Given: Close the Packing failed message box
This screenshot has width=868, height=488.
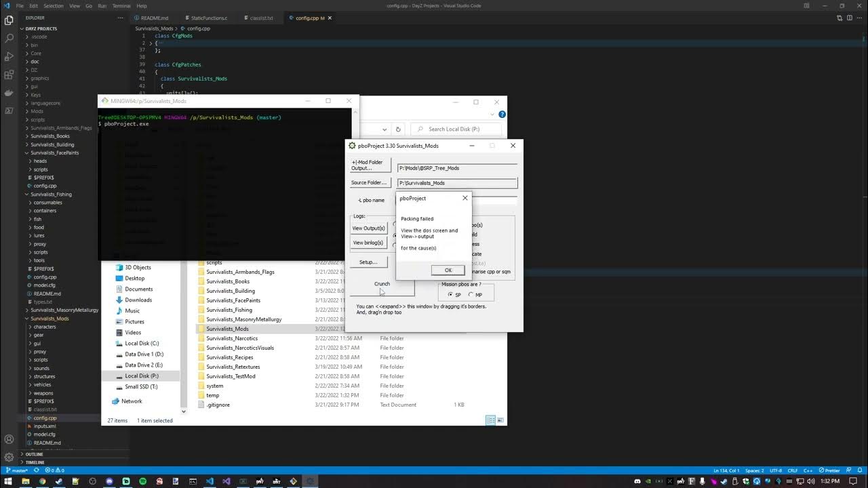Looking at the screenshot, I should click(465, 198).
